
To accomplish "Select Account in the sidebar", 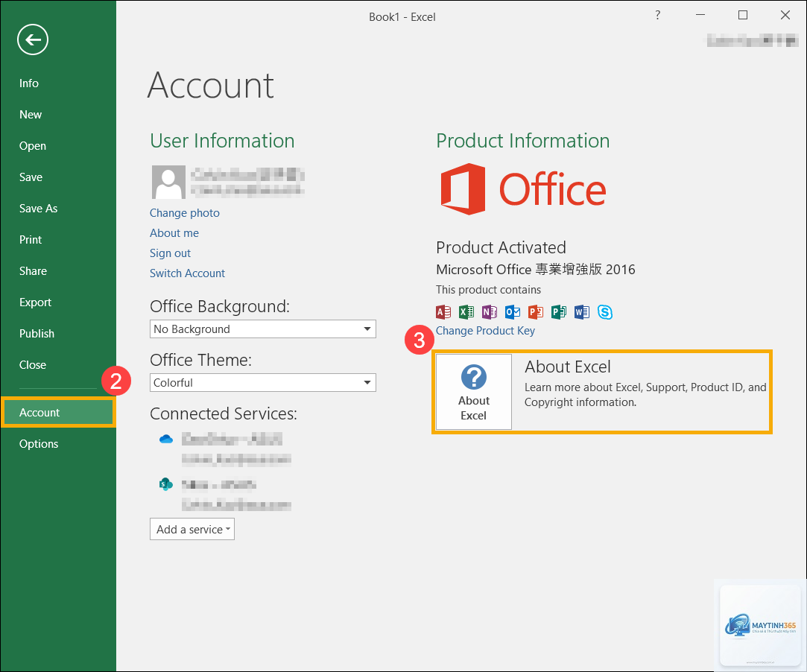I will [58, 413].
